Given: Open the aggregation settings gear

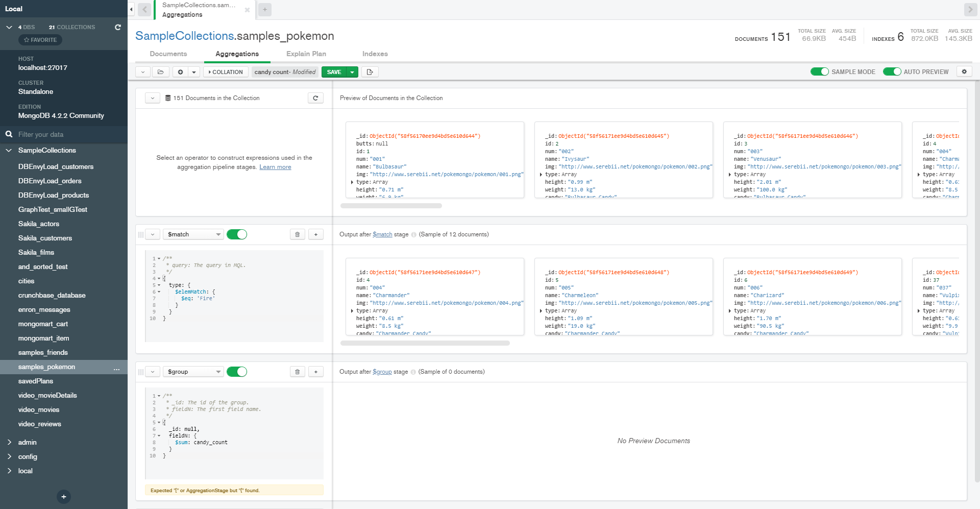Looking at the screenshot, I should click(x=964, y=72).
